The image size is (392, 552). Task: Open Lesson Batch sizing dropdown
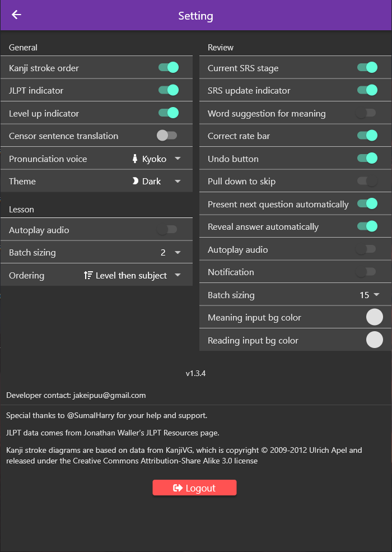point(178,253)
